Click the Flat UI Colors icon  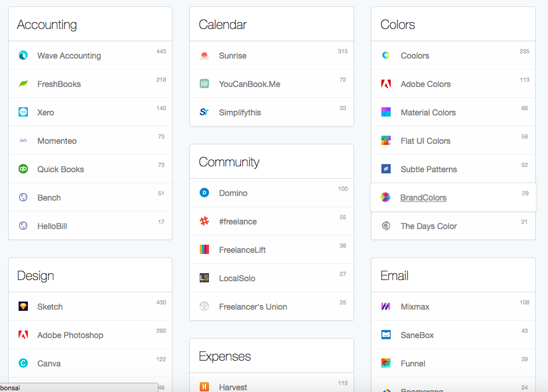(x=386, y=141)
